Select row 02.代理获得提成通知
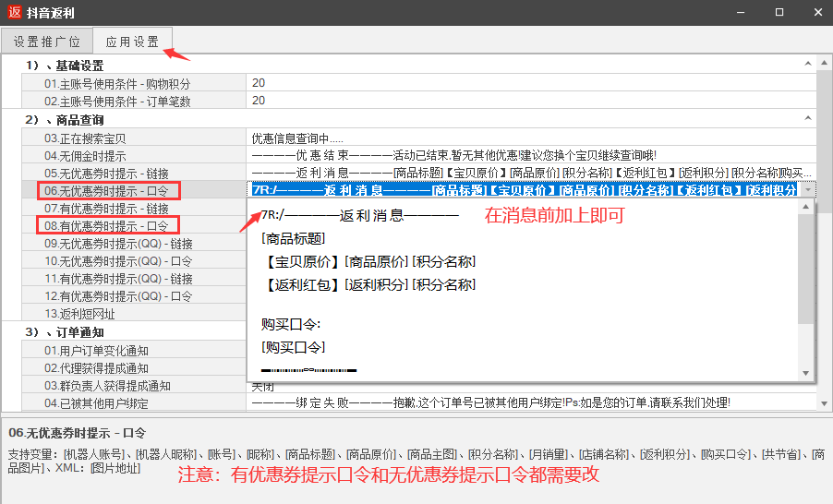The width and height of the screenshot is (833, 504). [134, 368]
